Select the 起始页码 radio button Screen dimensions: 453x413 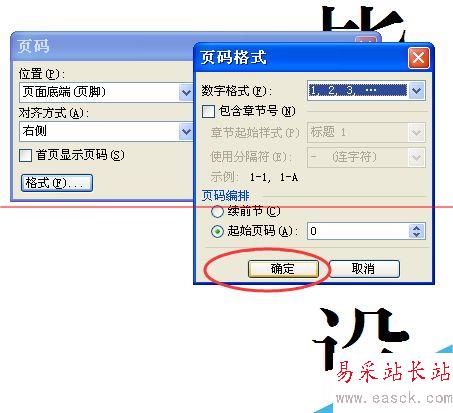(x=217, y=231)
